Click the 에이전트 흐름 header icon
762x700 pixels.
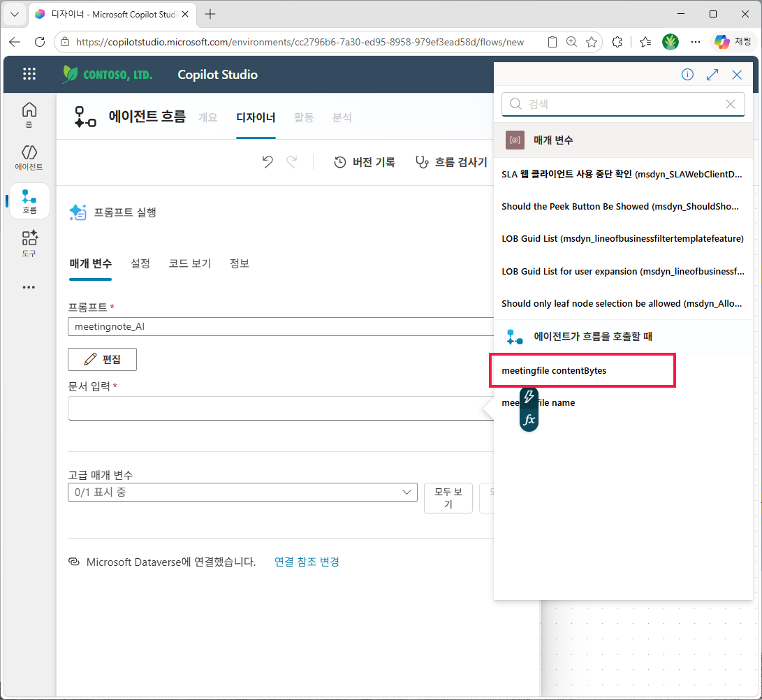pyautogui.click(x=85, y=117)
